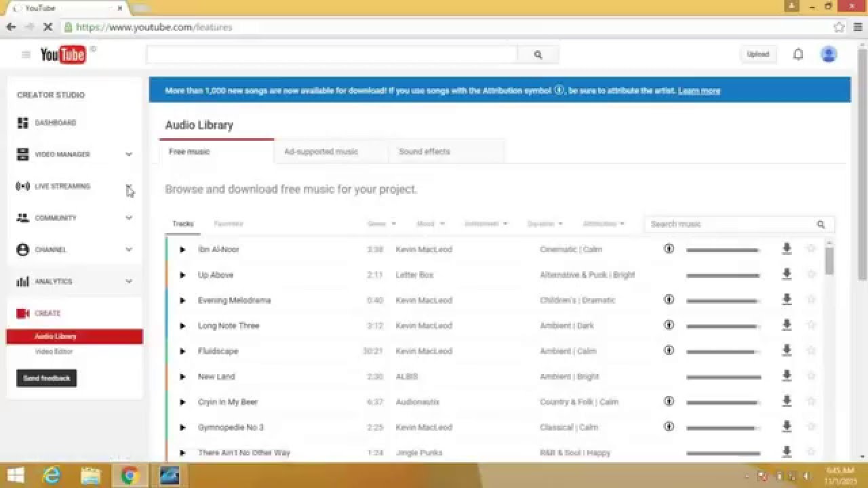This screenshot has height=488, width=868.
Task: Follow the Learn more link
Action: (x=699, y=91)
